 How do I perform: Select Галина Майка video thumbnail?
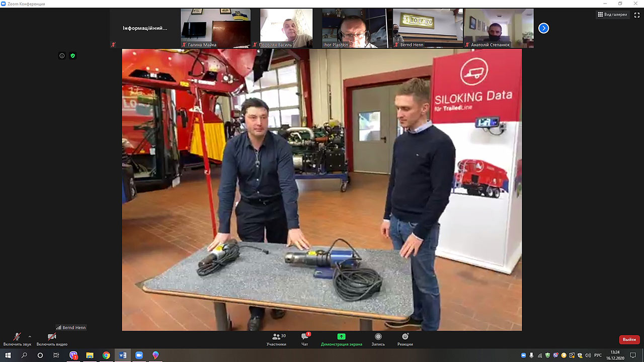215,28
